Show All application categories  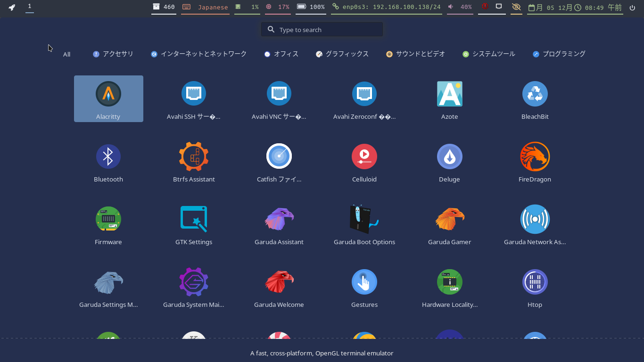click(67, 54)
